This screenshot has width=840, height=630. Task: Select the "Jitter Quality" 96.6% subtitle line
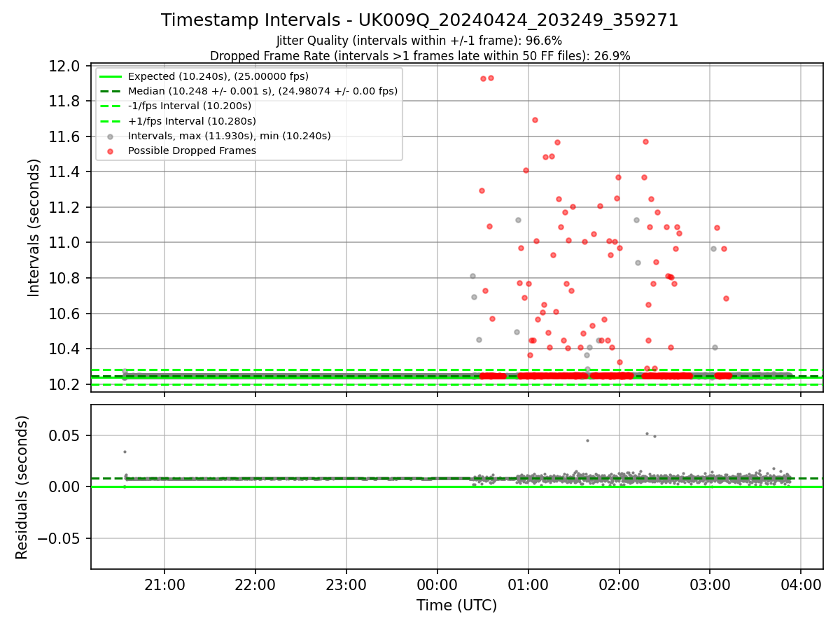(419, 41)
